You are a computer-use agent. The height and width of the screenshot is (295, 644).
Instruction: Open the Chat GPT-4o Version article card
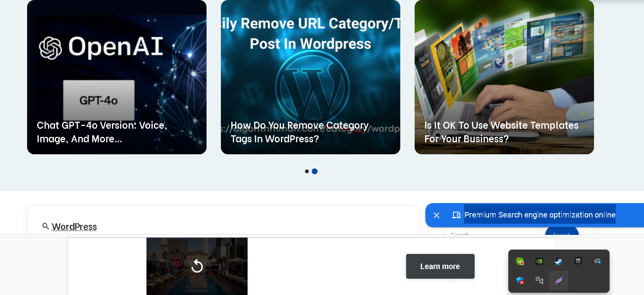[x=117, y=77]
